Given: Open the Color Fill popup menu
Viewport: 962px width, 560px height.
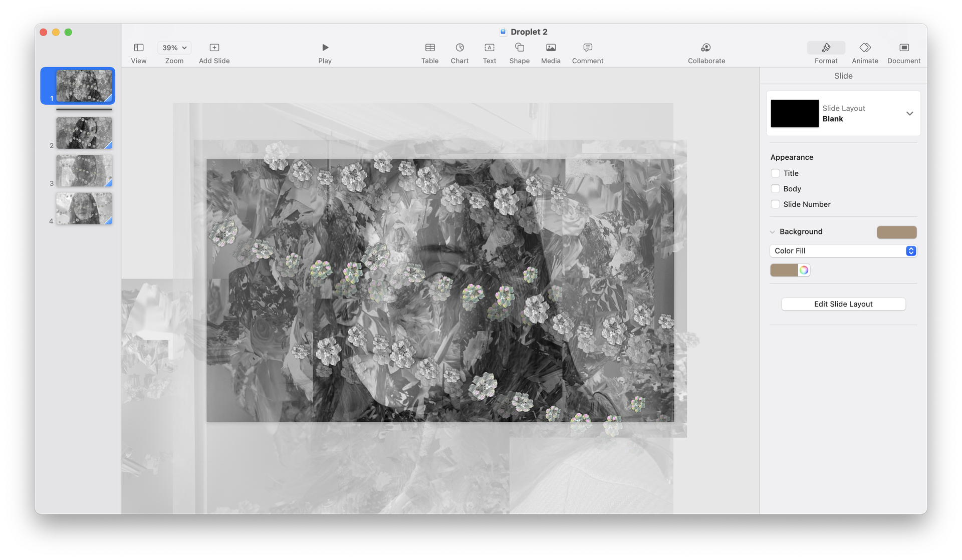Looking at the screenshot, I should click(x=843, y=251).
